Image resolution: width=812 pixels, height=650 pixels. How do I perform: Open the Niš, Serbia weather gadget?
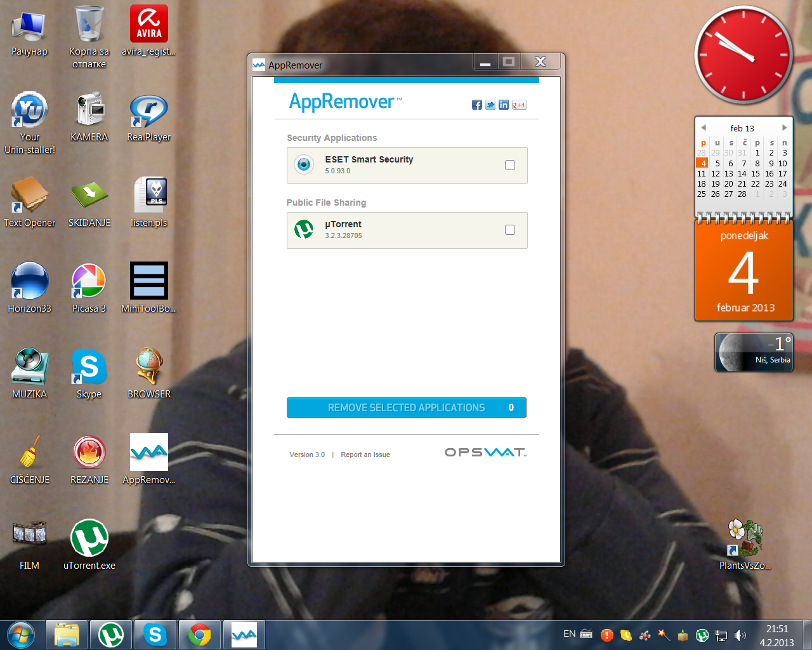(x=754, y=352)
